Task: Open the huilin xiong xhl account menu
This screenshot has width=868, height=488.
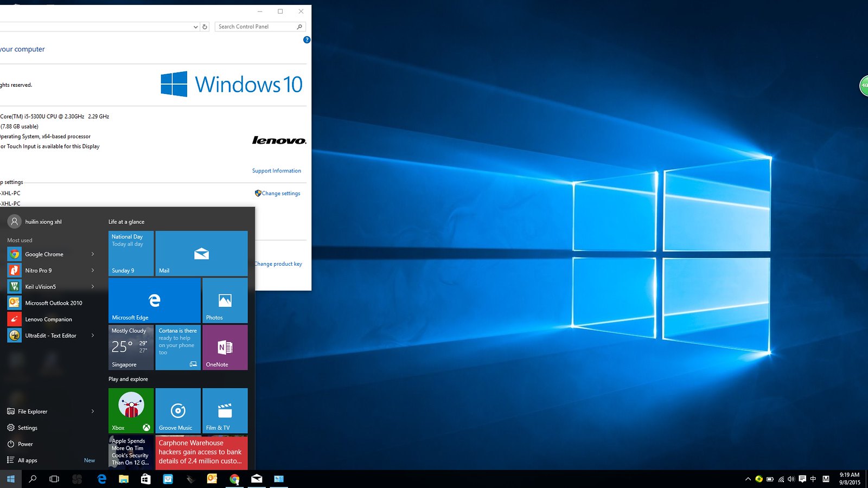Action: 35,221
